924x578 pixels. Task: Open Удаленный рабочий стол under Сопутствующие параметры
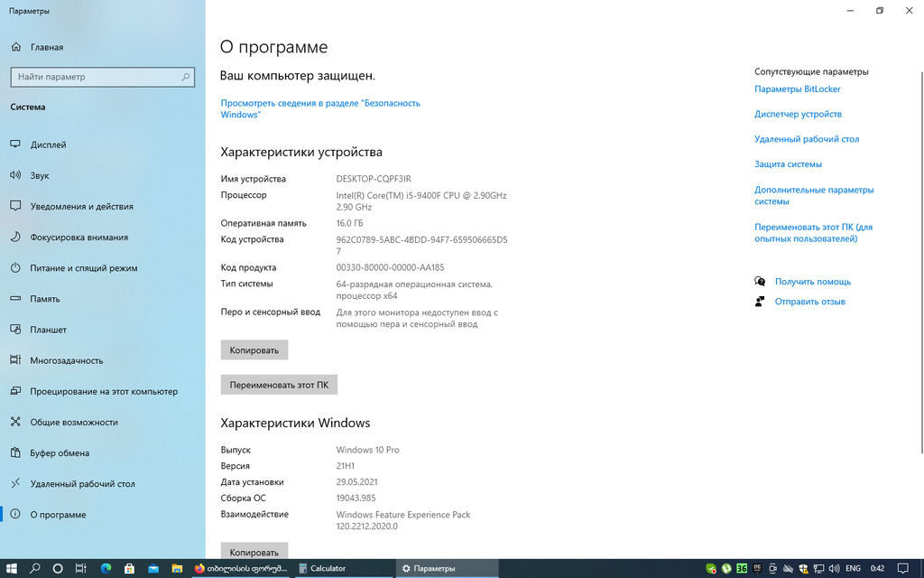tap(807, 139)
